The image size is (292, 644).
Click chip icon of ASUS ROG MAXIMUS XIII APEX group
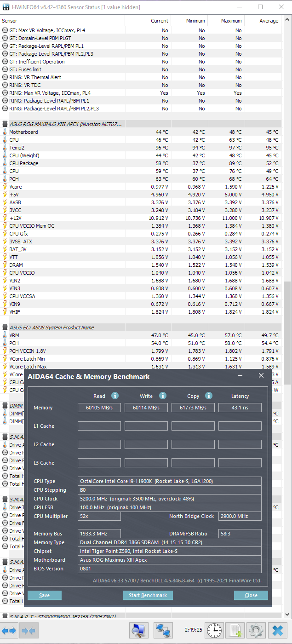5,124
